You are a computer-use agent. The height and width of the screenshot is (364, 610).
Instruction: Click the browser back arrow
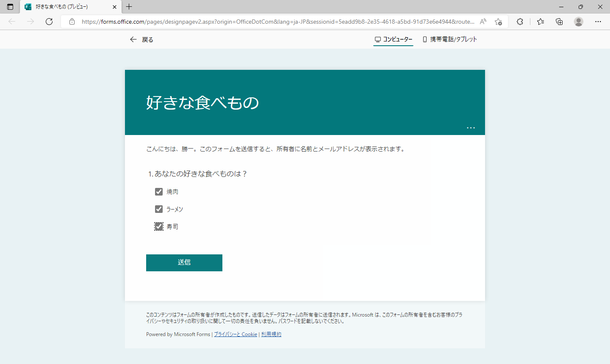coord(12,22)
